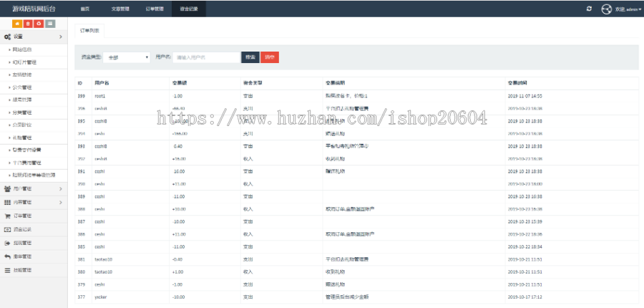The height and width of the screenshot is (308, 644).
Task: Click ID 391 cell
Action: [81, 171]
